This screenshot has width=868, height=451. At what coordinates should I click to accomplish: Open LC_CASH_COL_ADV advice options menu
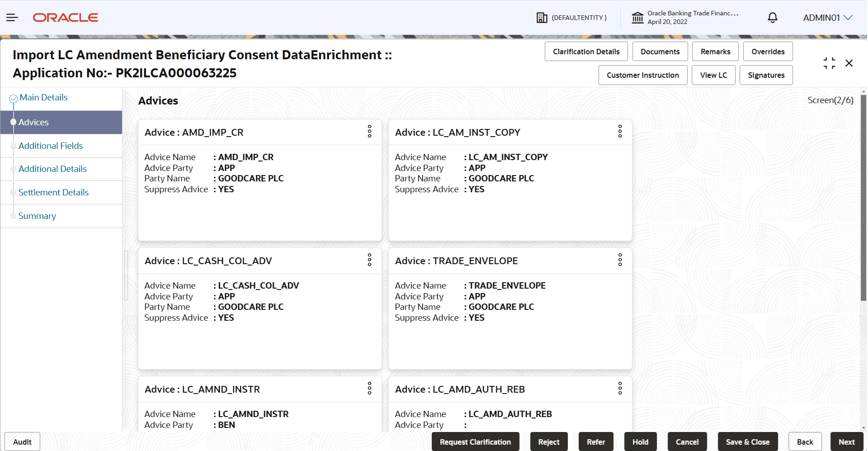tap(369, 260)
